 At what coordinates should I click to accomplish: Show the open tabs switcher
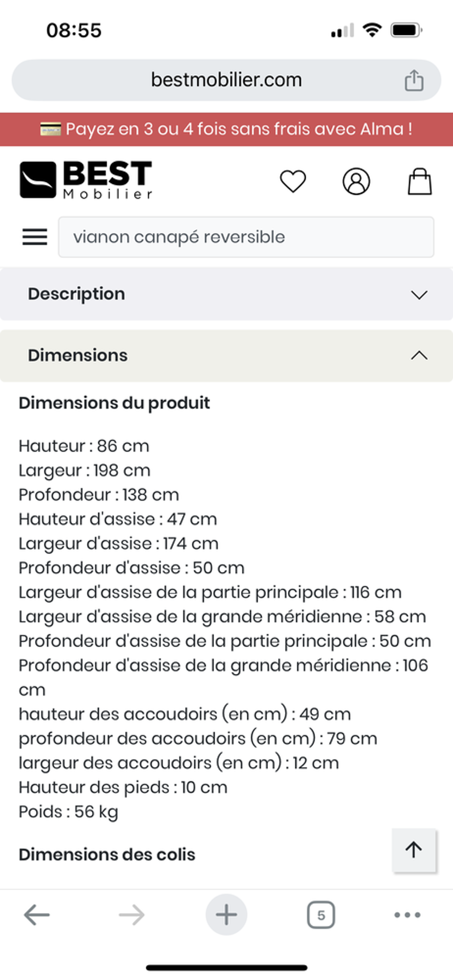pos(321,915)
